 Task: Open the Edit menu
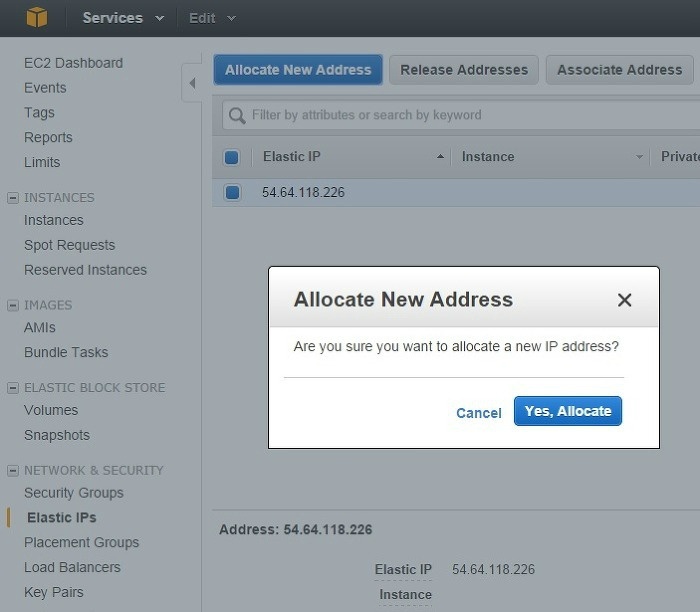[212, 18]
